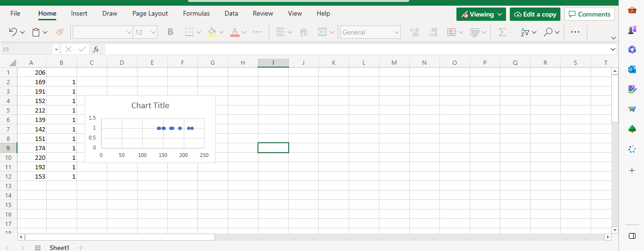Open the View tab
Screen dimensions: 644x251
click(295, 14)
